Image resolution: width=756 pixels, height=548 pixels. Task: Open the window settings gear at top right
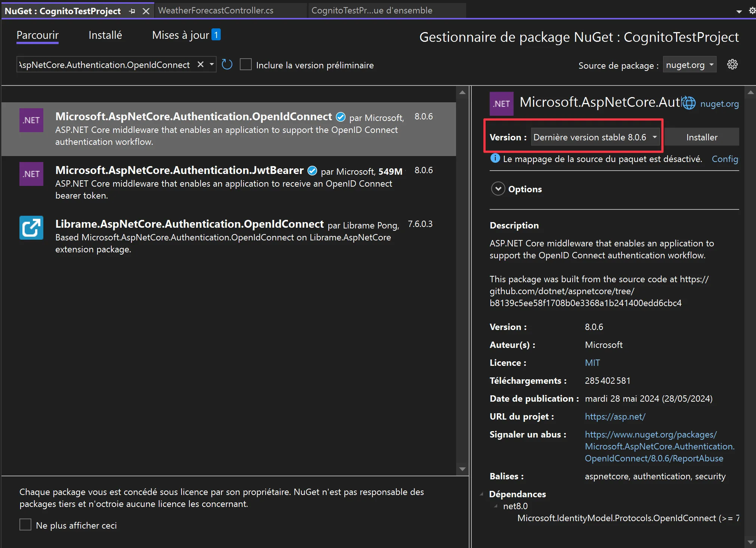(752, 10)
